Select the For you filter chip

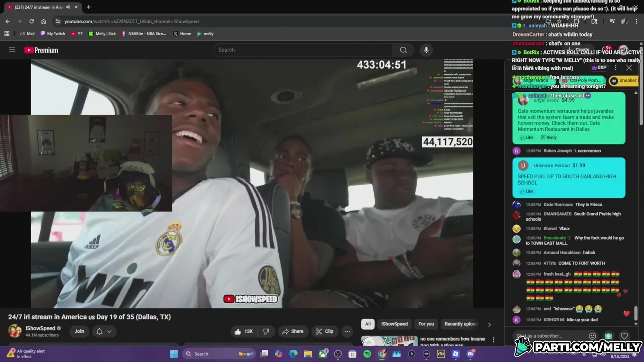(x=426, y=324)
